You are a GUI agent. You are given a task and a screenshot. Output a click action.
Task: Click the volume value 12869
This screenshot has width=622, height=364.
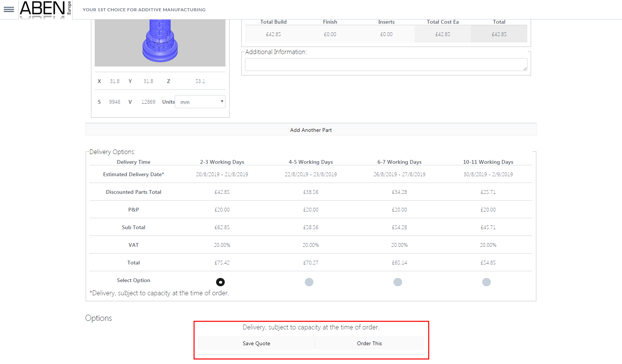pos(148,102)
